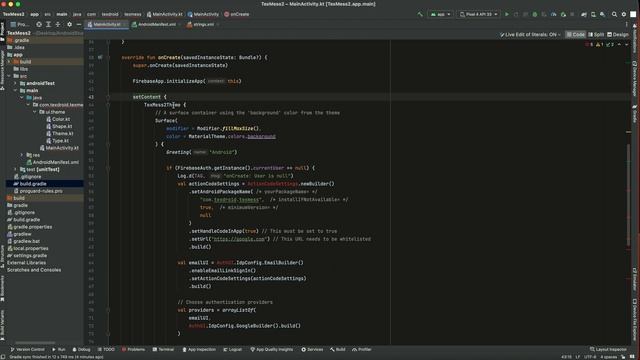Open the Profiler tool window
The image size is (640, 360).
362,349
